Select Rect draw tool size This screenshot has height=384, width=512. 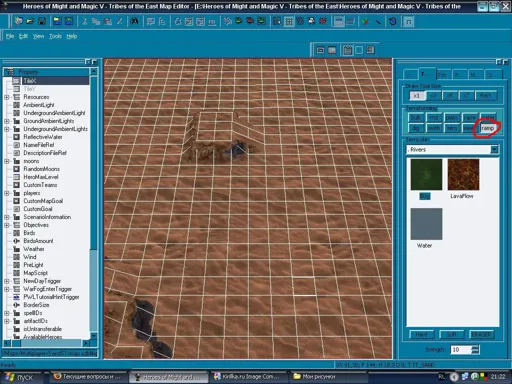[485, 96]
